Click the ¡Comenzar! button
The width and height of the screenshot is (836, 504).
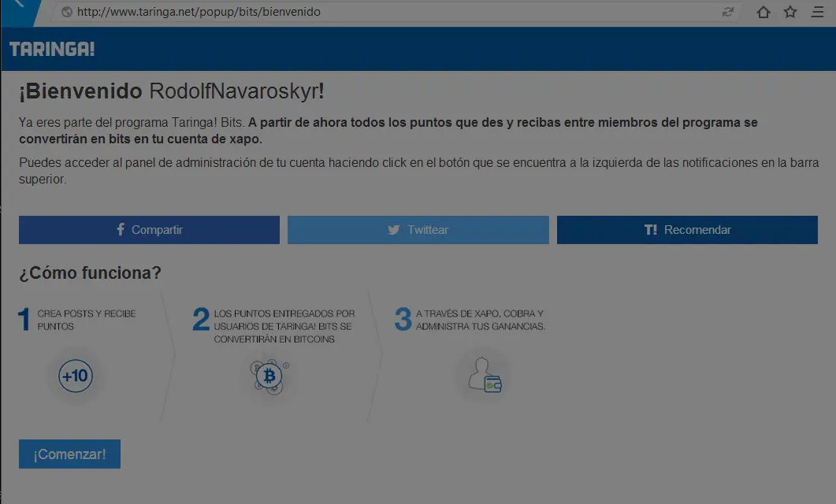(69, 454)
